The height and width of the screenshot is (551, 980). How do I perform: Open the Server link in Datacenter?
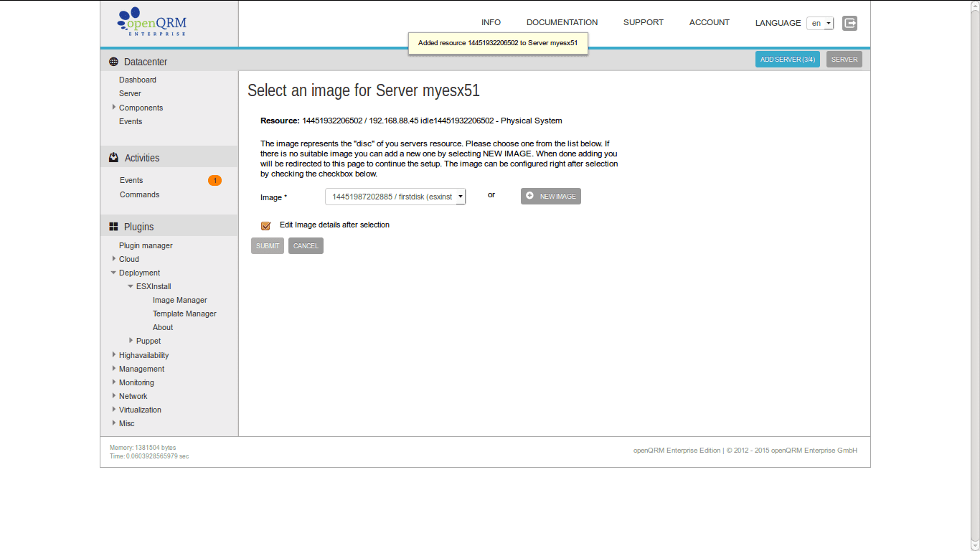(x=130, y=93)
